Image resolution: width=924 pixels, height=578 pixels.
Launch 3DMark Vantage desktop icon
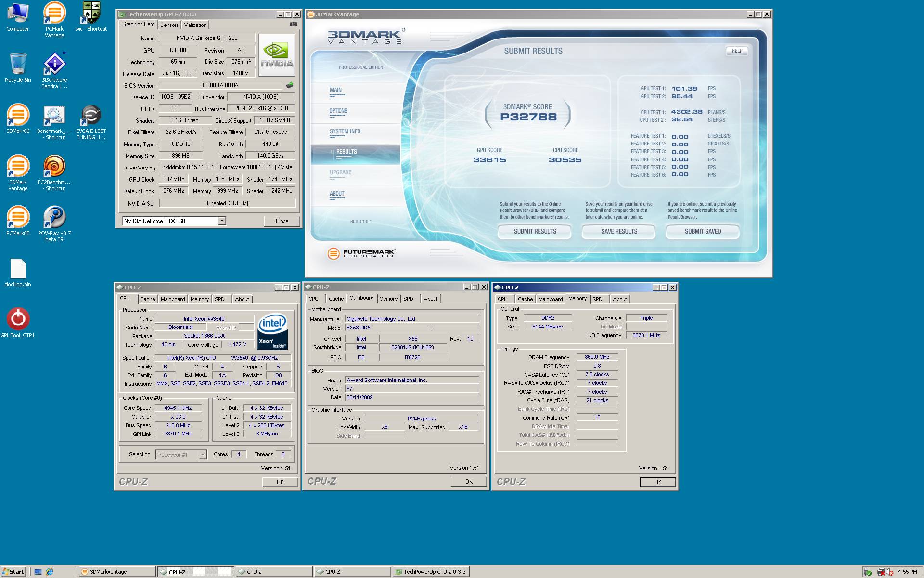(x=18, y=173)
